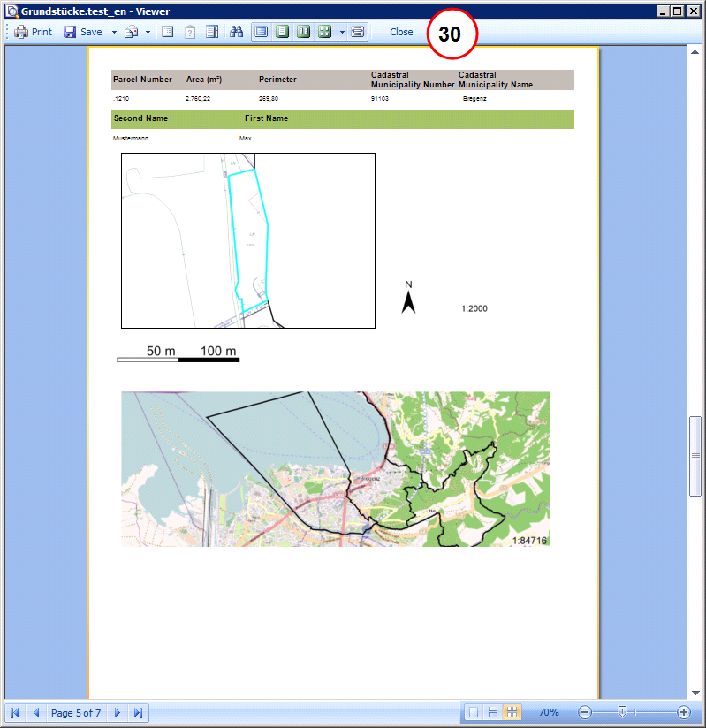Image resolution: width=706 pixels, height=728 pixels.
Task: Go to next page
Action: 117,712
